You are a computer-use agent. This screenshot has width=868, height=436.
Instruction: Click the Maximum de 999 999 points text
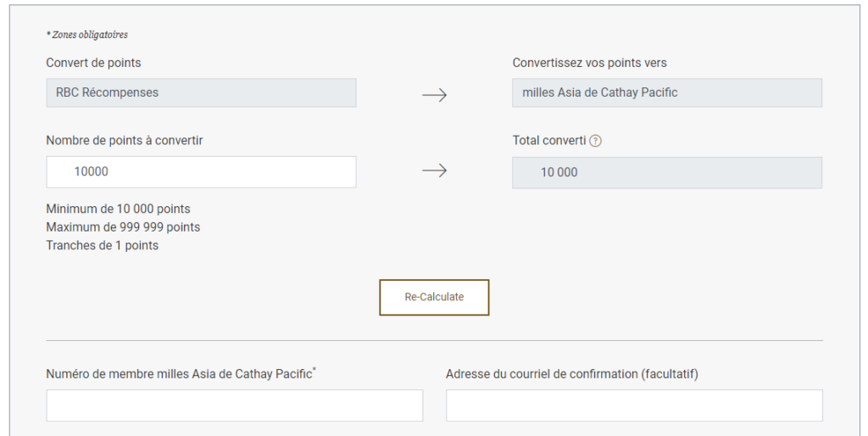123,227
